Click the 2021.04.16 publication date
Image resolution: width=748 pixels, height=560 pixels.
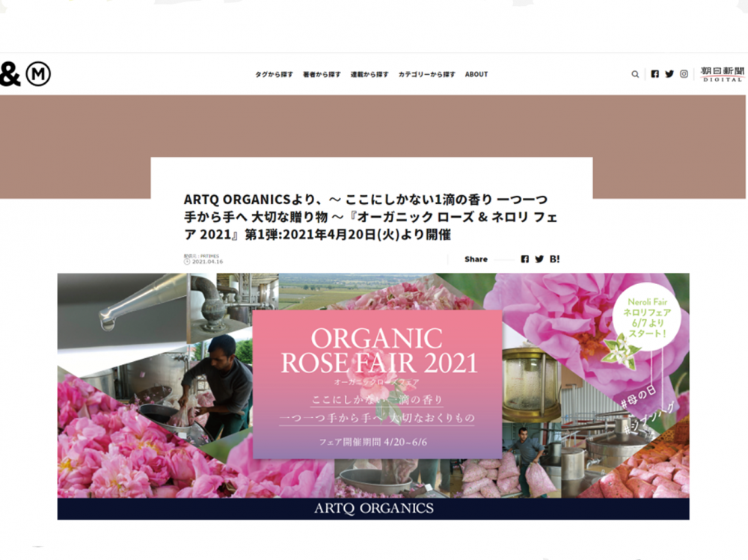coord(207,262)
